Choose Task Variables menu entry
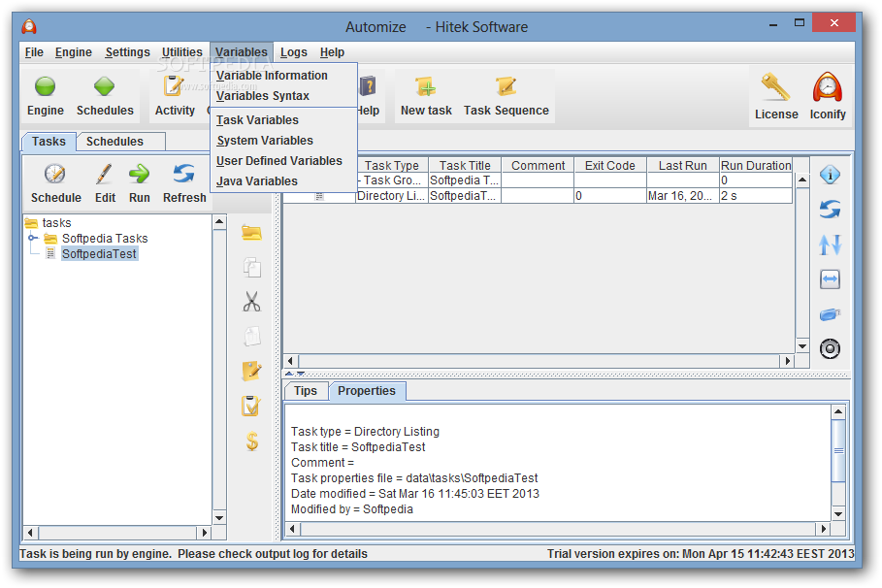The height and width of the screenshot is (588, 882). (x=283, y=120)
